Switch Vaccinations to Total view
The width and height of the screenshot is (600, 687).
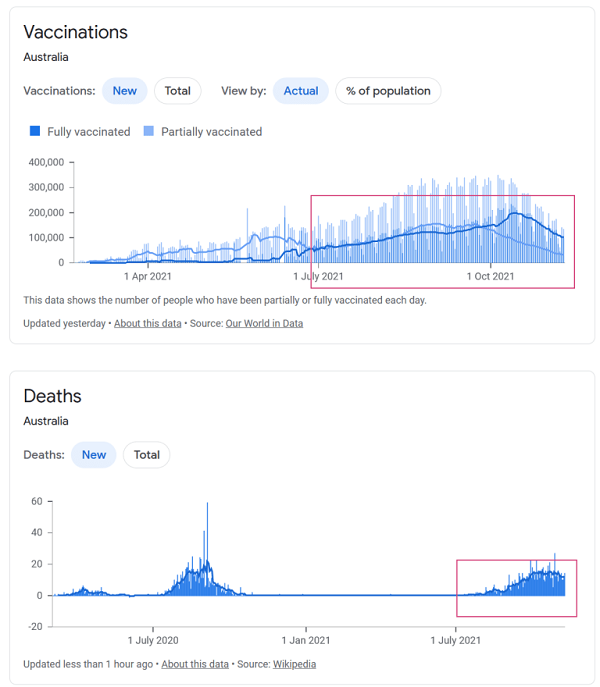pyautogui.click(x=177, y=91)
